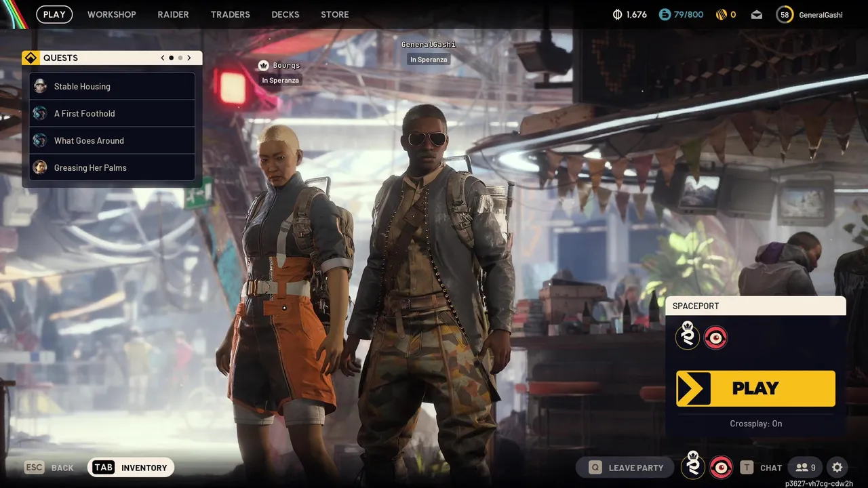Click the In Speranza status under Bourqs
This screenshot has height=488, width=868.
(x=281, y=81)
